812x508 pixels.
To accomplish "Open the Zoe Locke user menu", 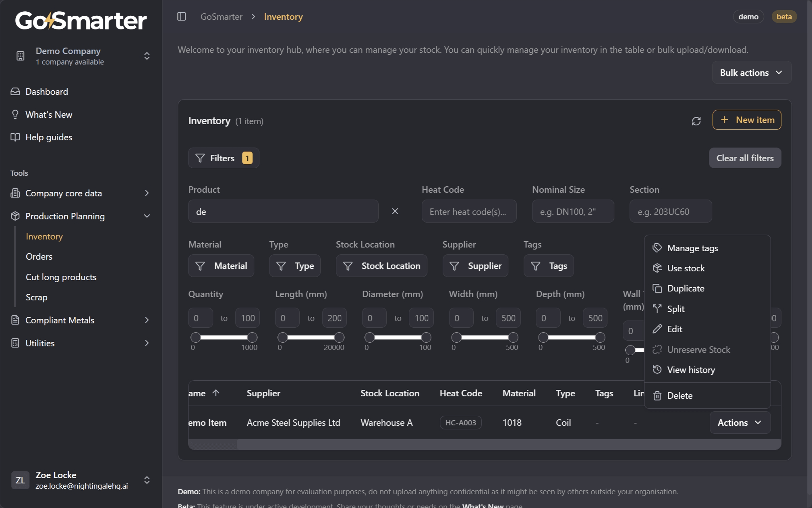I will pyautogui.click(x=81, y=480).
